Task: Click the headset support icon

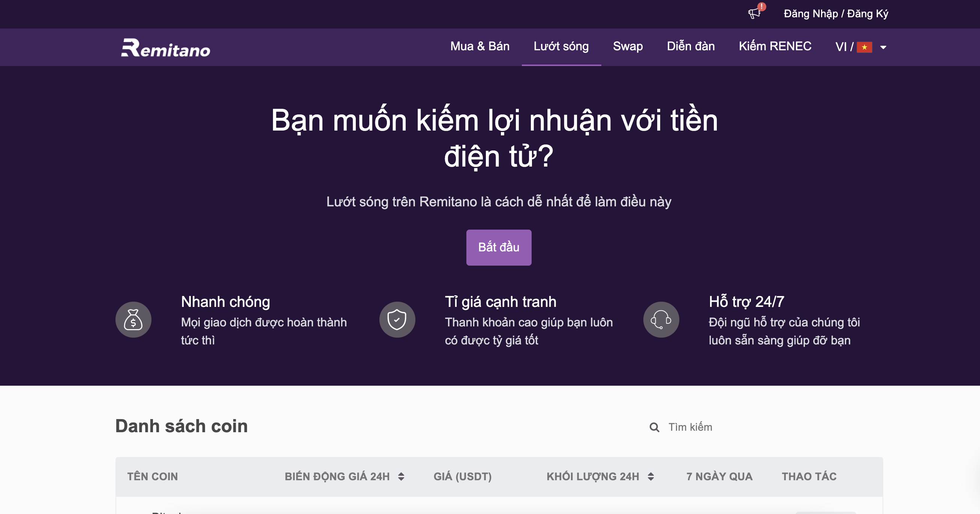Action: coord(661,319)
